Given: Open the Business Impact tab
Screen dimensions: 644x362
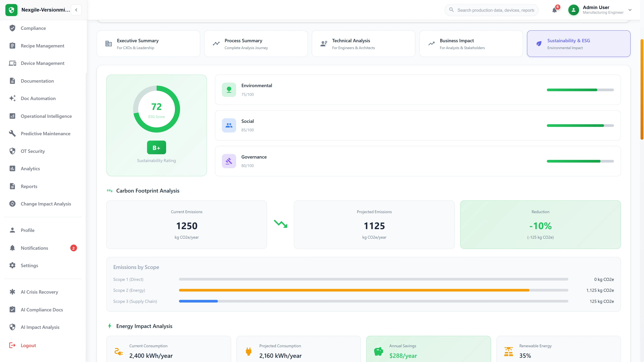Looking at the screenshot, I should [471, 44].
